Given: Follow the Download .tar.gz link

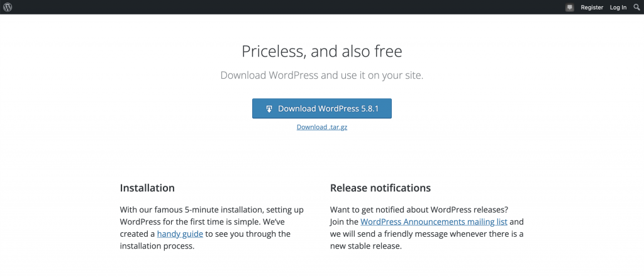Looking at the screenshot, I should pyautogui.click(x=322, y=127).
